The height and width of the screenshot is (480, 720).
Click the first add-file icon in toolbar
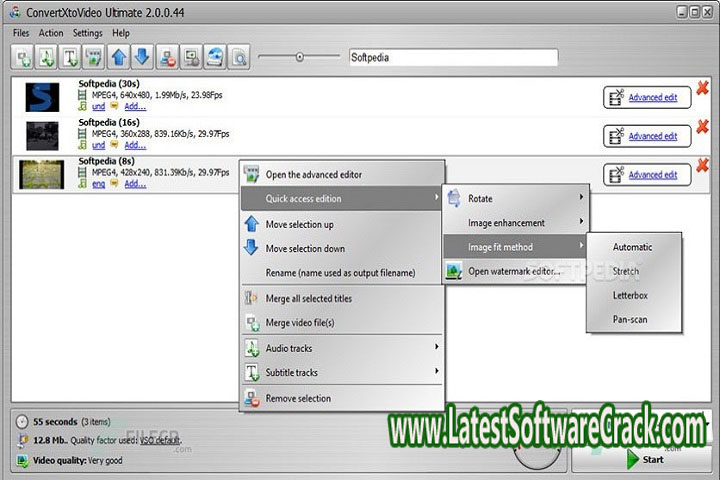click(23, 58)
